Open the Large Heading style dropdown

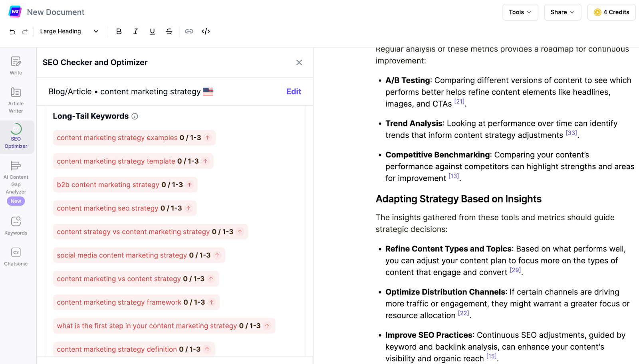pos(69,32)
